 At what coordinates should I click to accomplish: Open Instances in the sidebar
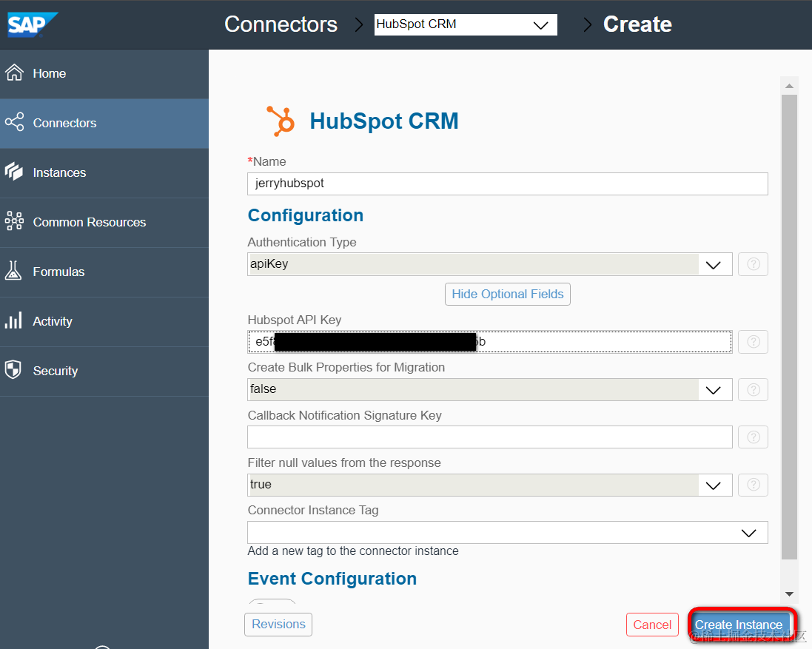pos(104,173)
